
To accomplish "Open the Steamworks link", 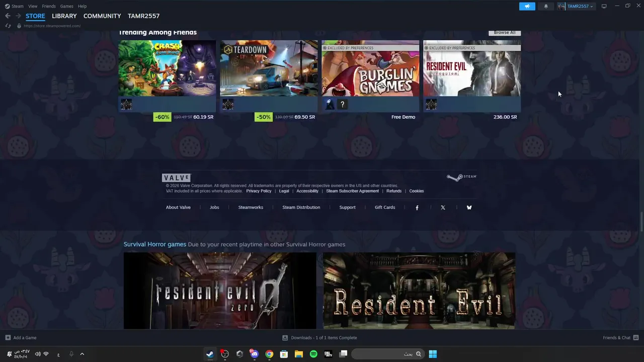I will 251,208.
